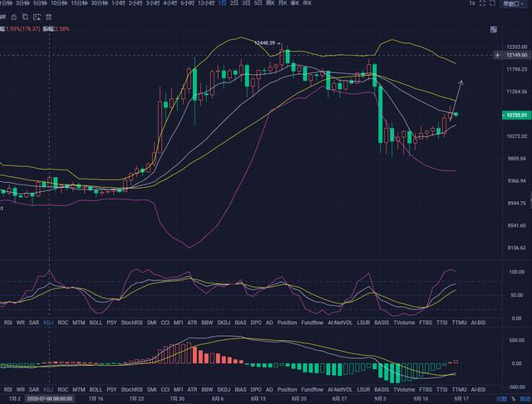Click the plus icon beside 12149.60
This screenshot has height=404, width=532.
pyautogui.click(x=497, y=55)
